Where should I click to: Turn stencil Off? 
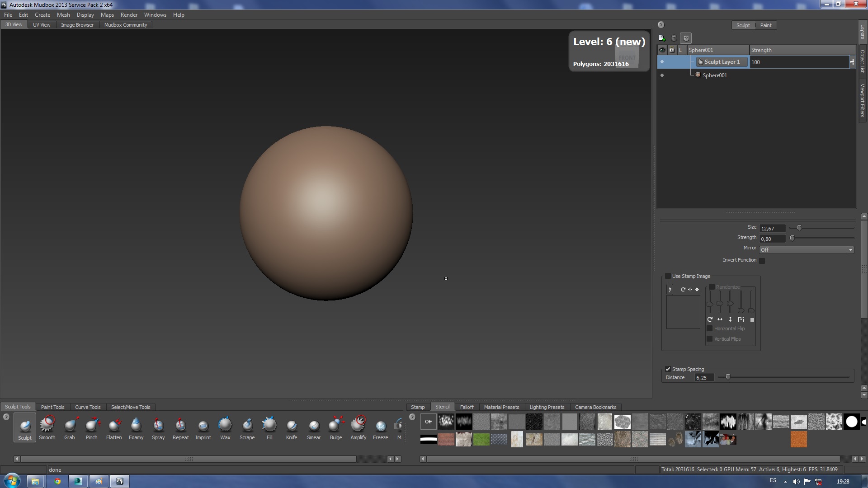pos(428,422)
